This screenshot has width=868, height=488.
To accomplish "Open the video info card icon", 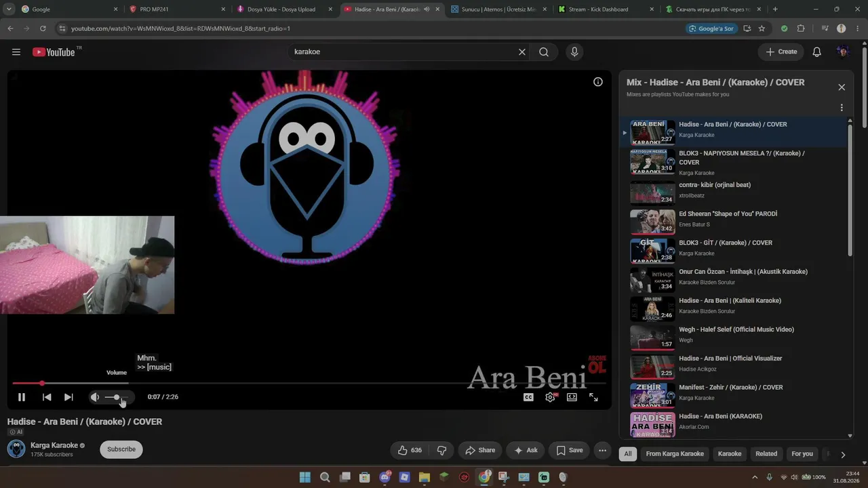I will (598, 82).
